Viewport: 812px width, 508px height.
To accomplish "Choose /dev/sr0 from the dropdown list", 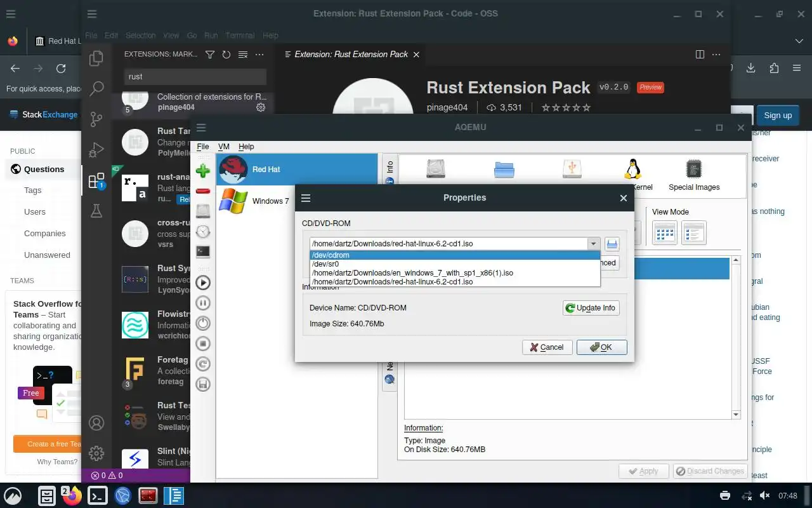I will (454, 264).
